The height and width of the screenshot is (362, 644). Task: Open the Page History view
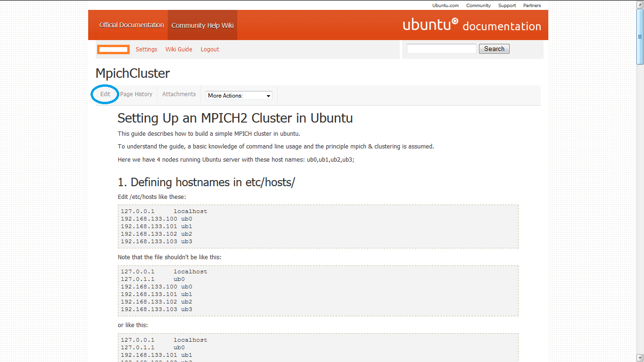tap(136, 94)
